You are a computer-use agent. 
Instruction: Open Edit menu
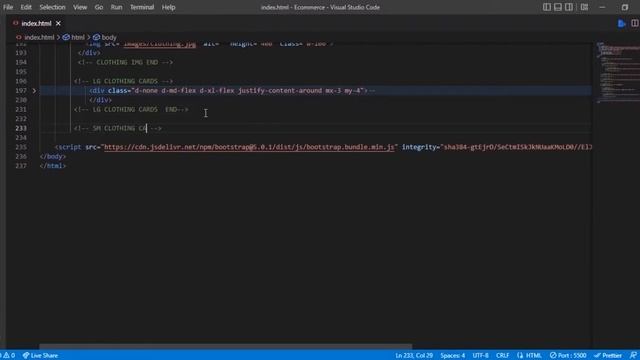pos(26,7)
